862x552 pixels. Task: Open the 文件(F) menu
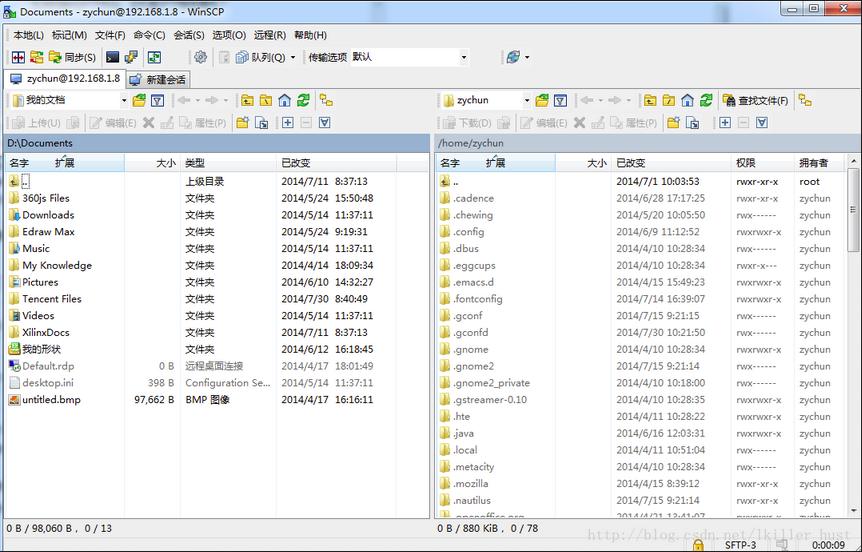110,35
